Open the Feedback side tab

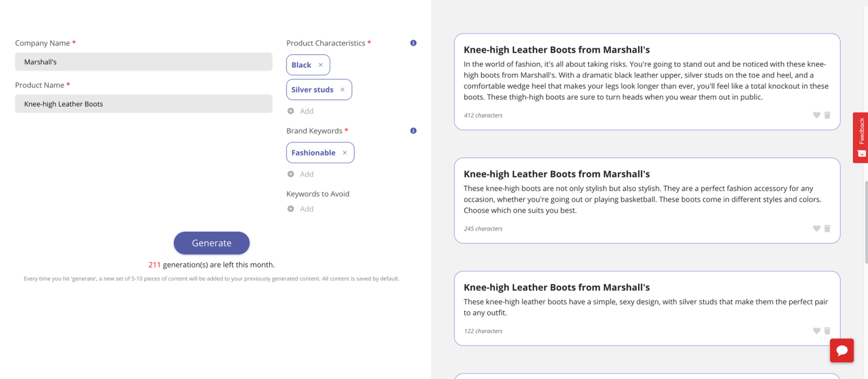point(860,137)
